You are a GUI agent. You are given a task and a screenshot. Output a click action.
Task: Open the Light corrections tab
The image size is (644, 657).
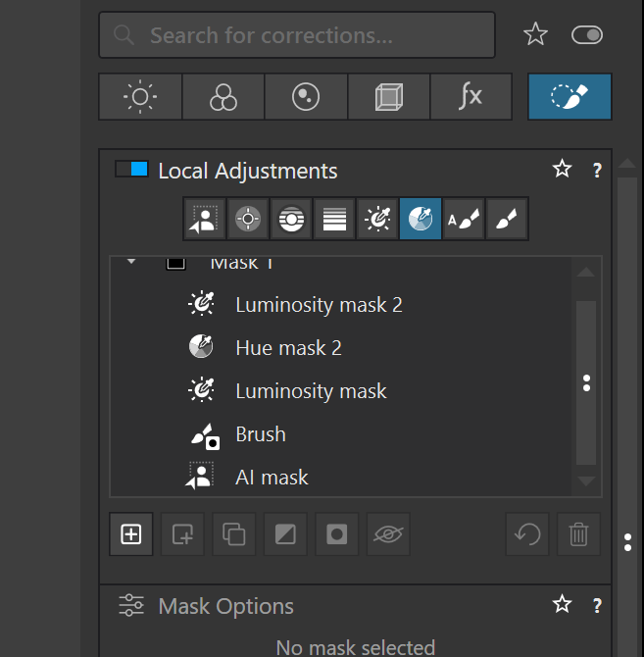[x=140, y=96]
